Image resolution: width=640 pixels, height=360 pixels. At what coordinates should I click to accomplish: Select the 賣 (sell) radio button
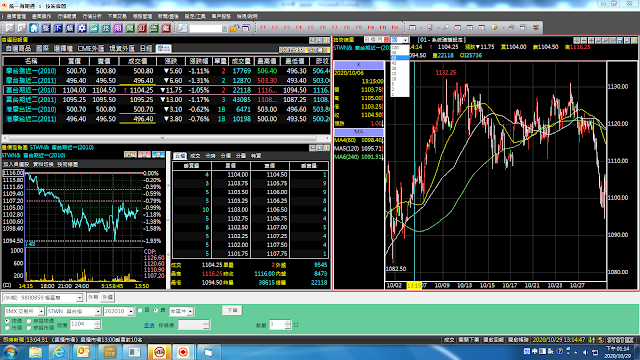(156, 311)
